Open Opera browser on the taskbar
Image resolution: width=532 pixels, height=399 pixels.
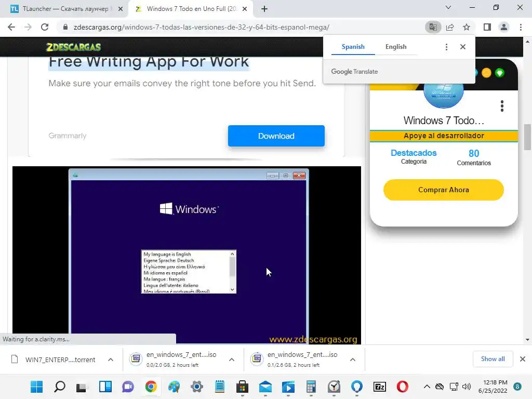coord(403,387)
